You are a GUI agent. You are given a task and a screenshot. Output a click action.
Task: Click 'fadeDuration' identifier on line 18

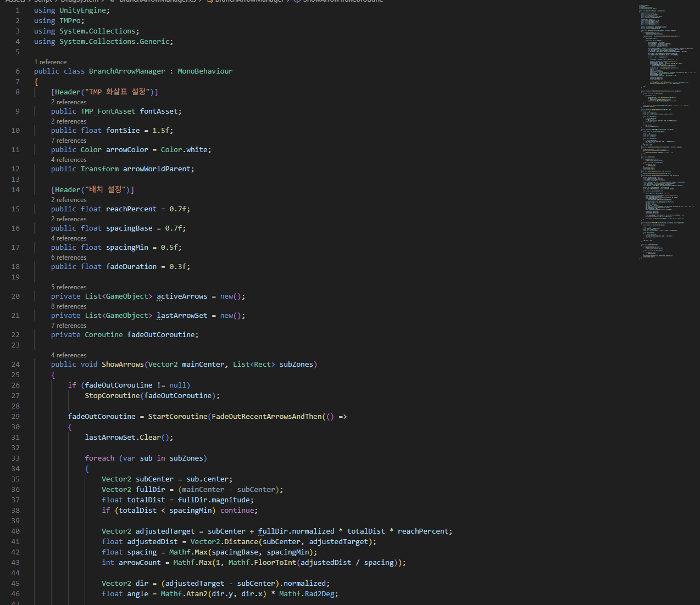coord(131,267)
